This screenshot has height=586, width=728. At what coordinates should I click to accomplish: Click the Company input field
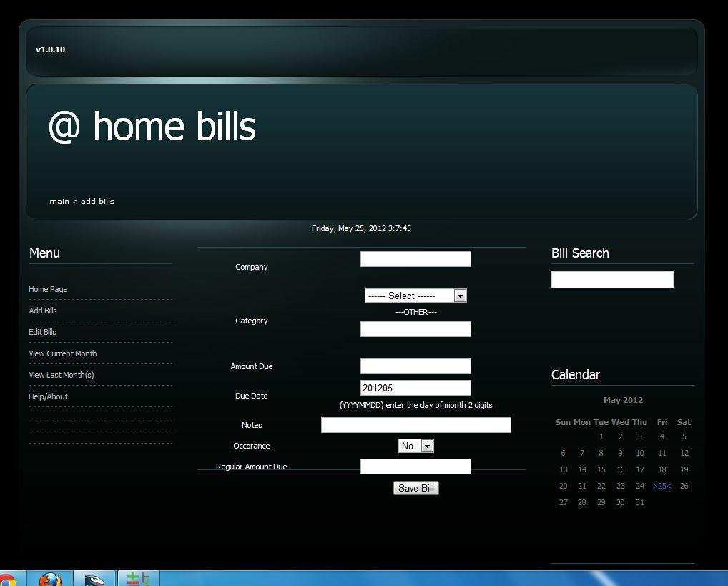(415, 258)
